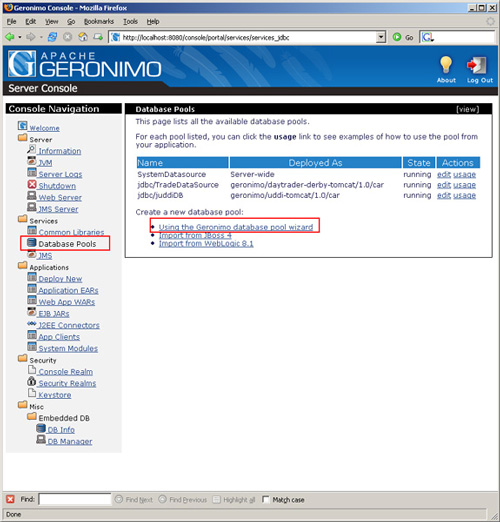Image resolution: width=500 pixels, height=522 pixels.
Task: Click the Find text input field
Action: pyautogui.click(x=75, y=499)
